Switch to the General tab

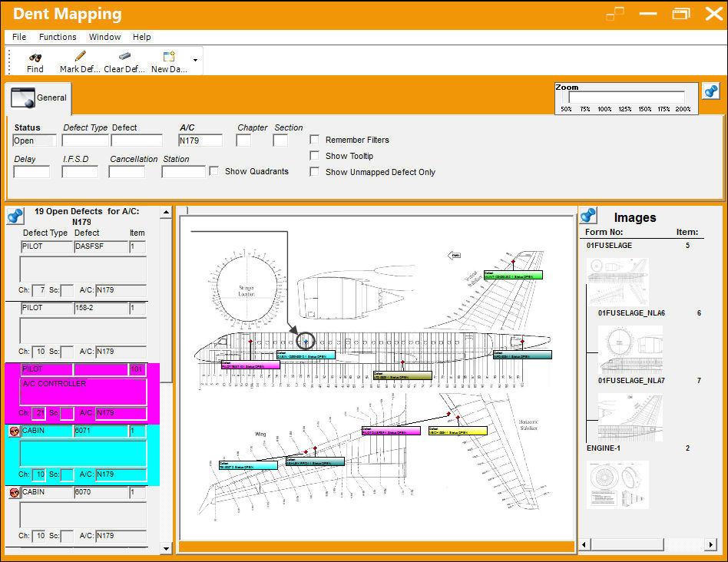click(x=38, y=98)
